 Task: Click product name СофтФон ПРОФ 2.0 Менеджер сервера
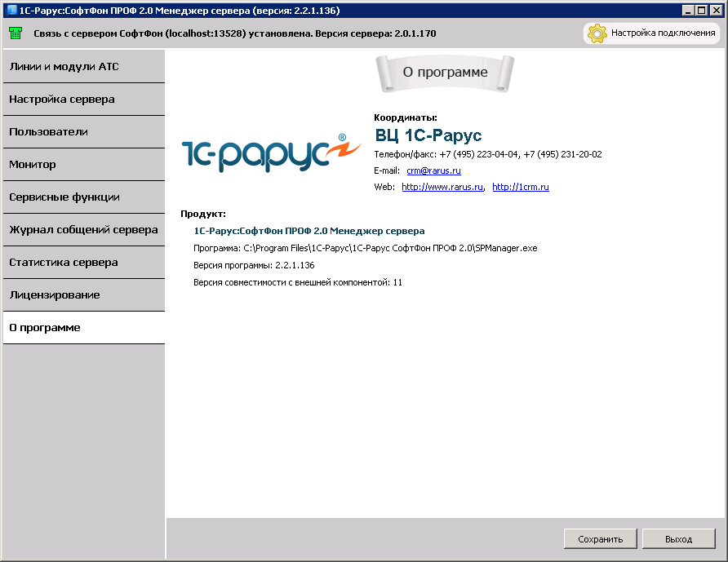(309, 231)
